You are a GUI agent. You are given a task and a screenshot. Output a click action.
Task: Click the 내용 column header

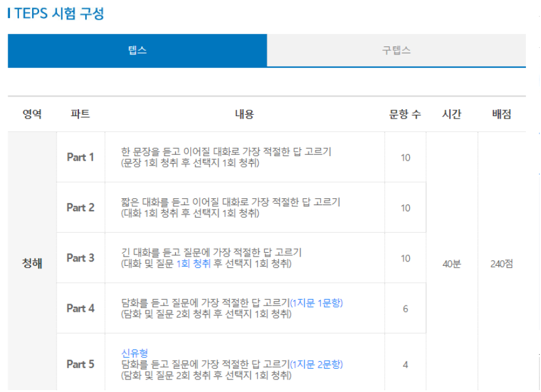pos(244,114)
